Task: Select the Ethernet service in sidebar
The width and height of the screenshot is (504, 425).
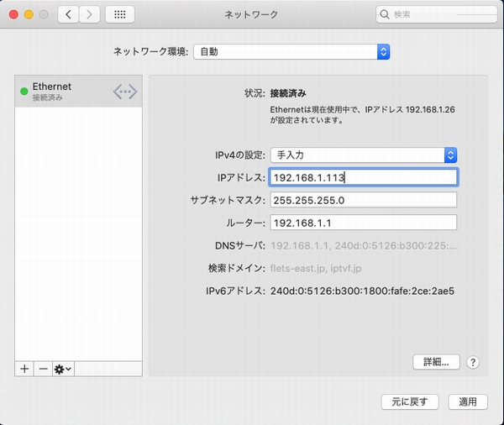Action: pos(78,92)
